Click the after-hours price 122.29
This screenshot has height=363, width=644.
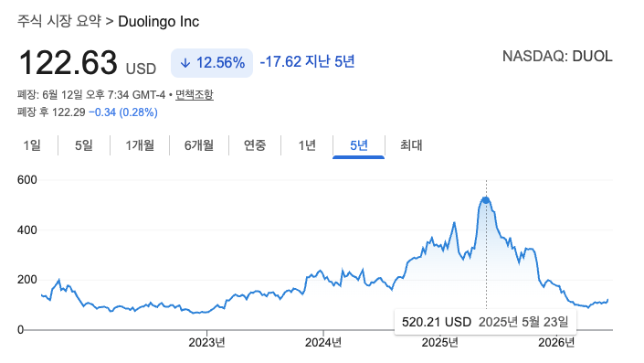pyautogui.click(x=69, y=112)
